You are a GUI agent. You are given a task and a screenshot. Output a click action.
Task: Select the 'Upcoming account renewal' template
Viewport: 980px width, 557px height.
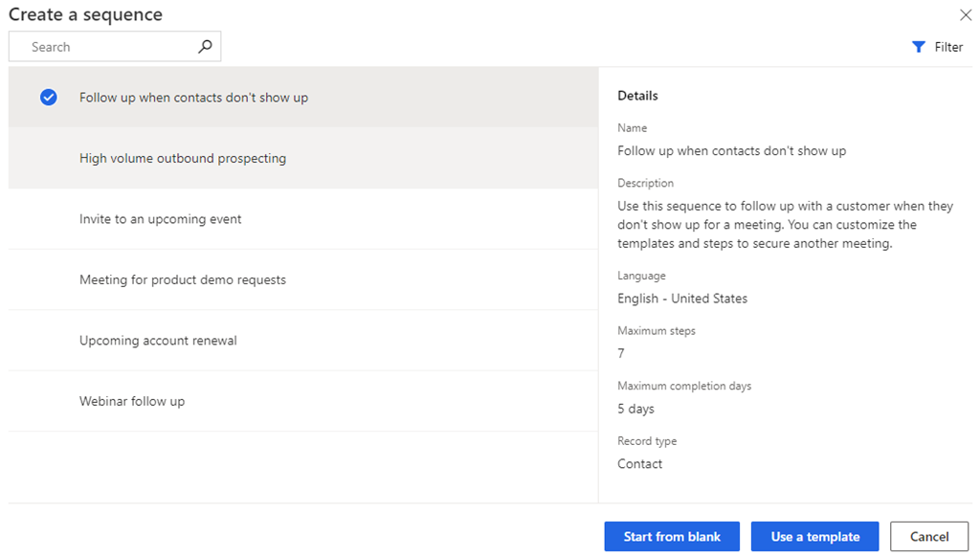(x=160, y=340)
